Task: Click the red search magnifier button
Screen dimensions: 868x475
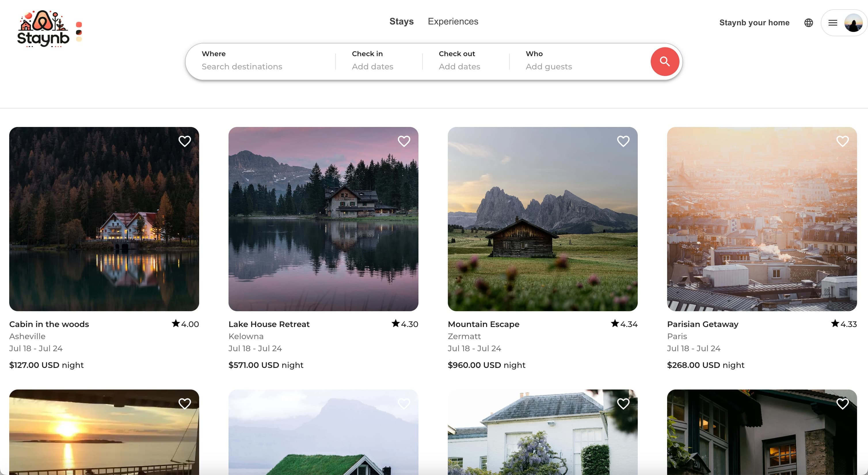Action: (665, 61)
